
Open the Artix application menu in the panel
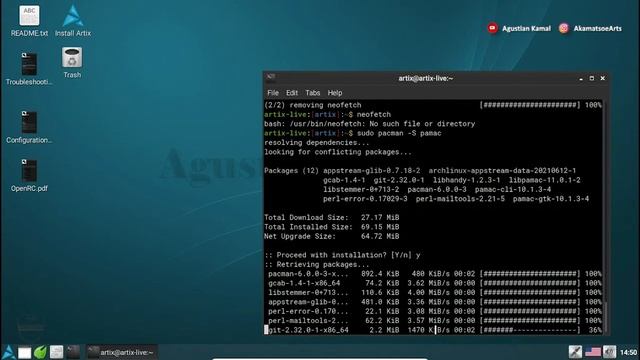pyautogui.click(x=8, y=352)
